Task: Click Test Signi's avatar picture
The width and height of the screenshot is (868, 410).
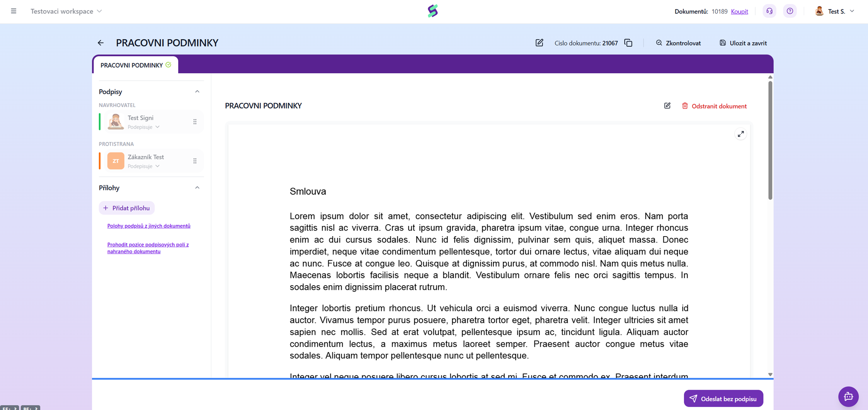Action: [x=115, y=121]
